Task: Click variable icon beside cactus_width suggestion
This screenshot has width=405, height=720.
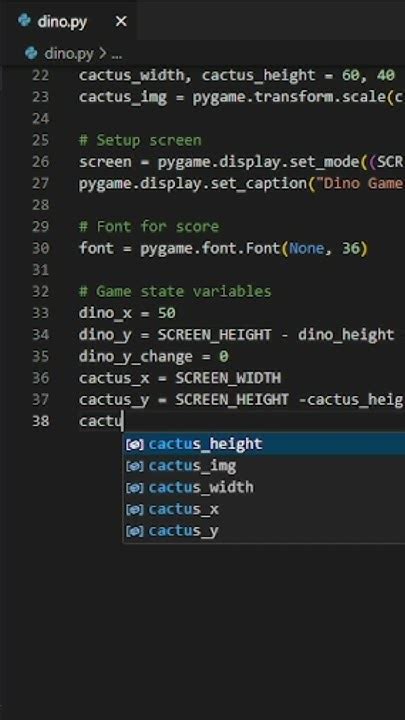Action: pyautogui.click(x=135, y=488)
